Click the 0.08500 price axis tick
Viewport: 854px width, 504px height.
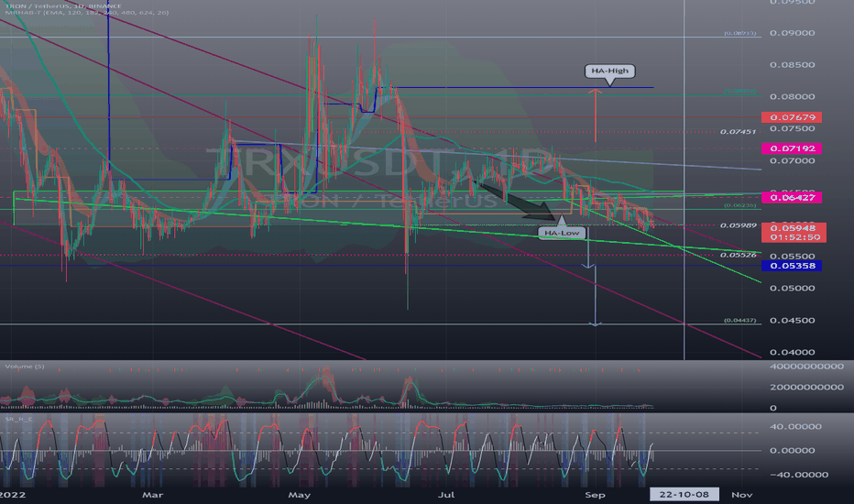(x=792, y=65)
